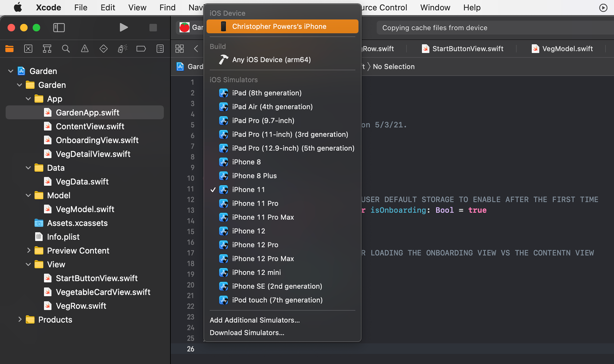The height and width of the screenshot is (364, 614).
Task: Click the Info.plist file icon
Action: (x=39, y=237)
